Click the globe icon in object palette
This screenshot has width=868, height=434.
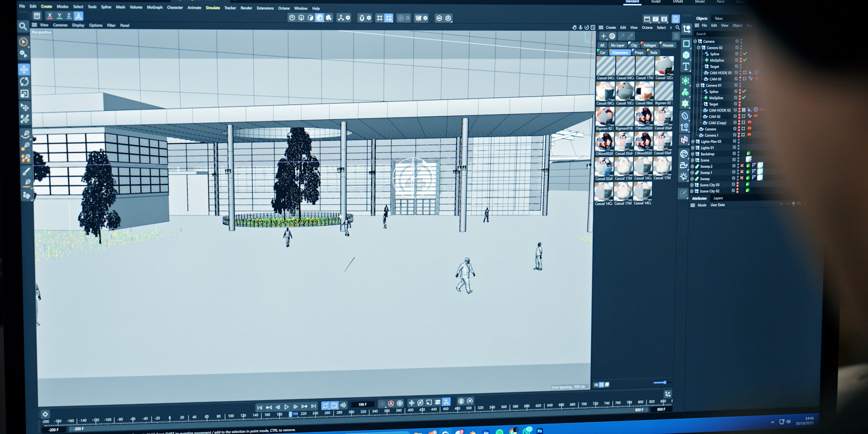[684, 154]
